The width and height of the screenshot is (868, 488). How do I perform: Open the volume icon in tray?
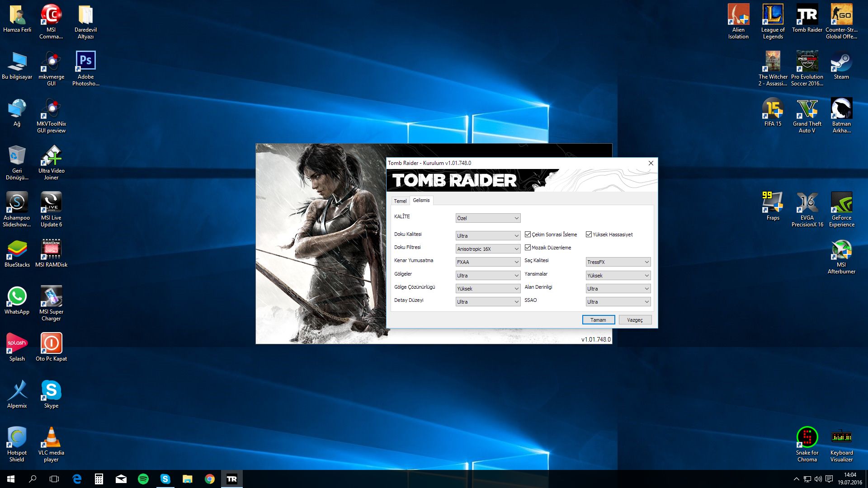(818, 479)
